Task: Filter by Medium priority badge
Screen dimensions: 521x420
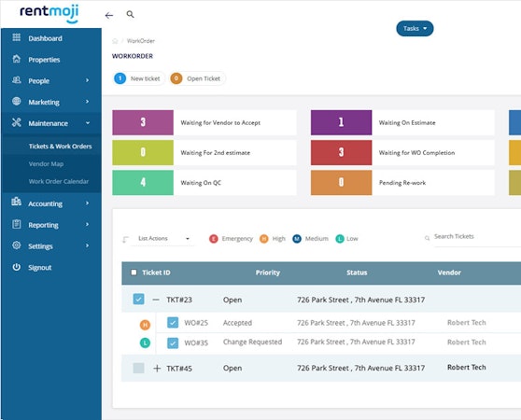Action: point(297,239)
